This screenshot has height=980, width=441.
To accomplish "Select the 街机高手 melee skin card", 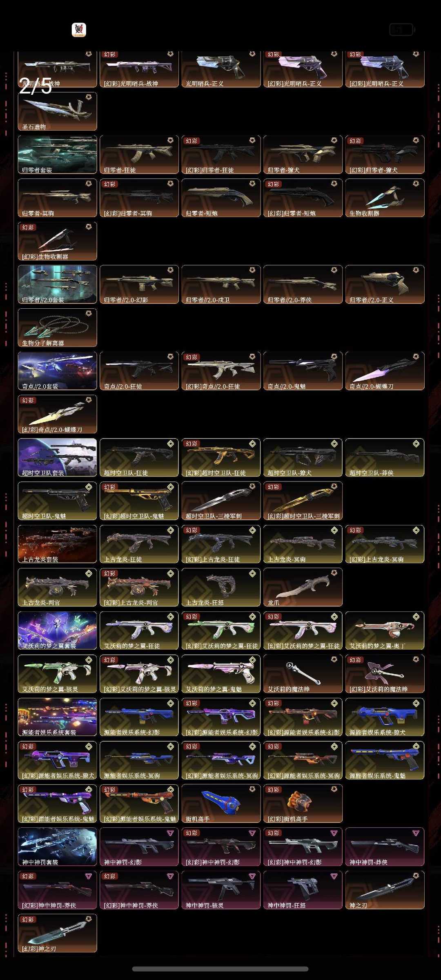I will [x=221, y=804].
